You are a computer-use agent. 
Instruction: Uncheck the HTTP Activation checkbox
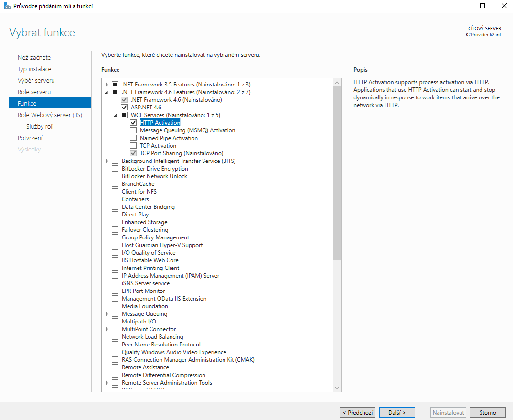(x=133, y=123)
